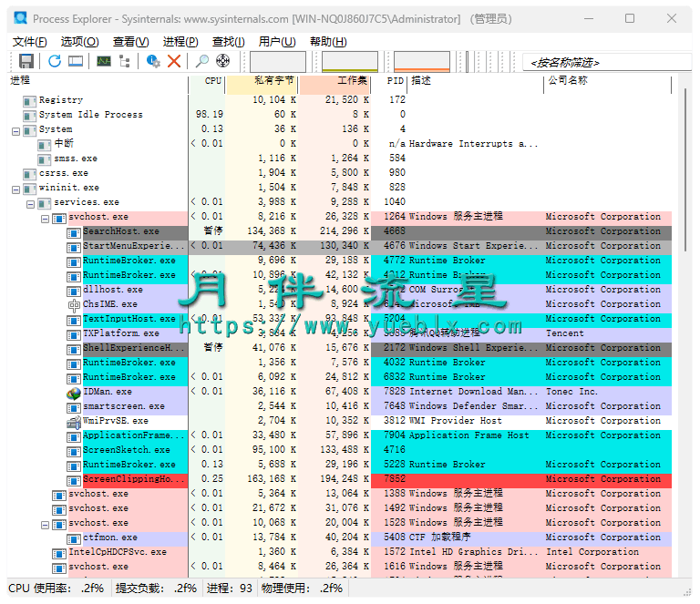Screen dimensions: 700x604
Task: Click the red X Kill Process icon
Action: click(x=174, y=61)
